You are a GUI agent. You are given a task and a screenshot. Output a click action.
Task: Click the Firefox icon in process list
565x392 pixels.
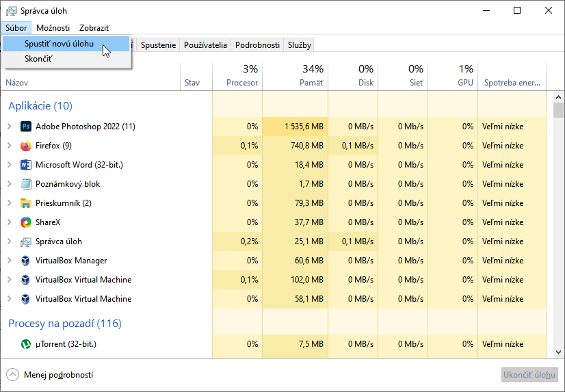click(26, 146)
